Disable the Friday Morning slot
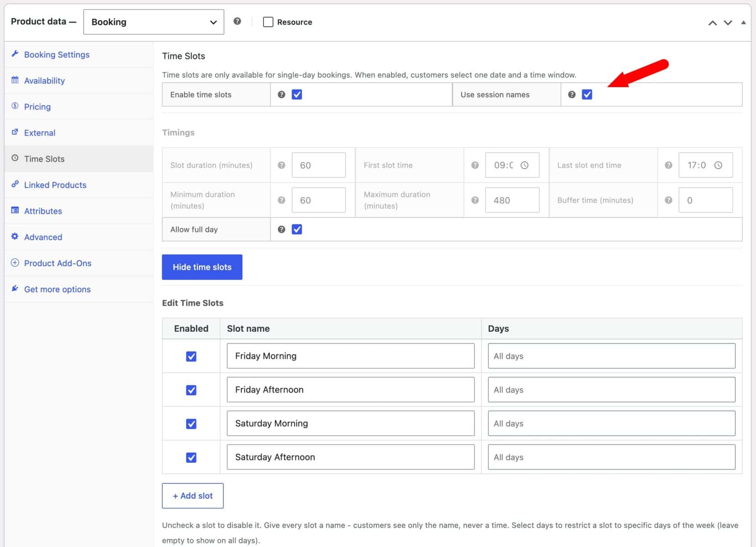This screenshot has height=547, width=756. pyautogui.click(x=191, y=356)
